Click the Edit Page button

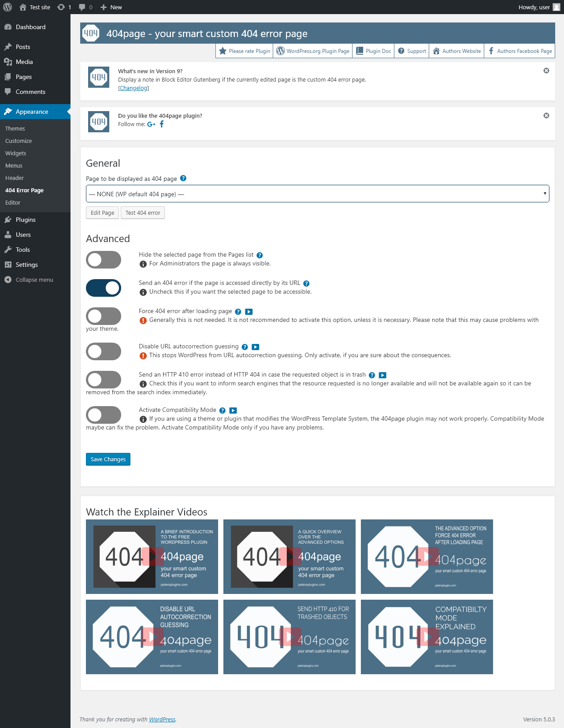pyautogui.click(x=102, y=213)
